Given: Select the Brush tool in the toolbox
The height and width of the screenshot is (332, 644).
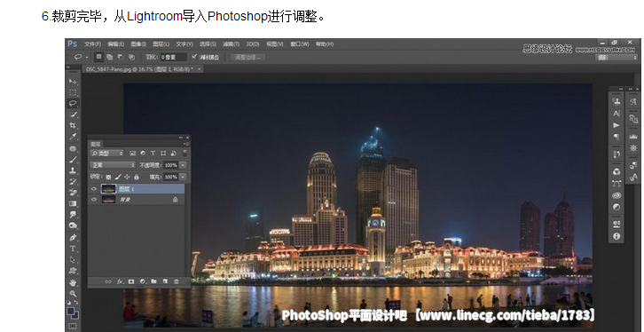Looking at the screenshot, I should click(x=73, y=160).
